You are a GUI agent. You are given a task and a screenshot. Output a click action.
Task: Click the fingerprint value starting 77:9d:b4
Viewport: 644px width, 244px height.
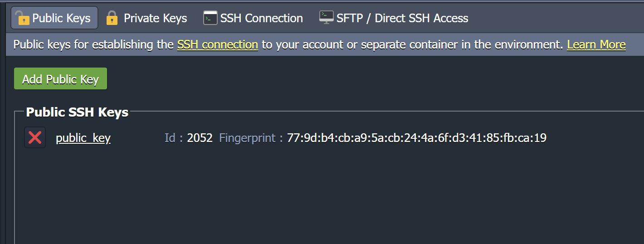tap(417, 138)
